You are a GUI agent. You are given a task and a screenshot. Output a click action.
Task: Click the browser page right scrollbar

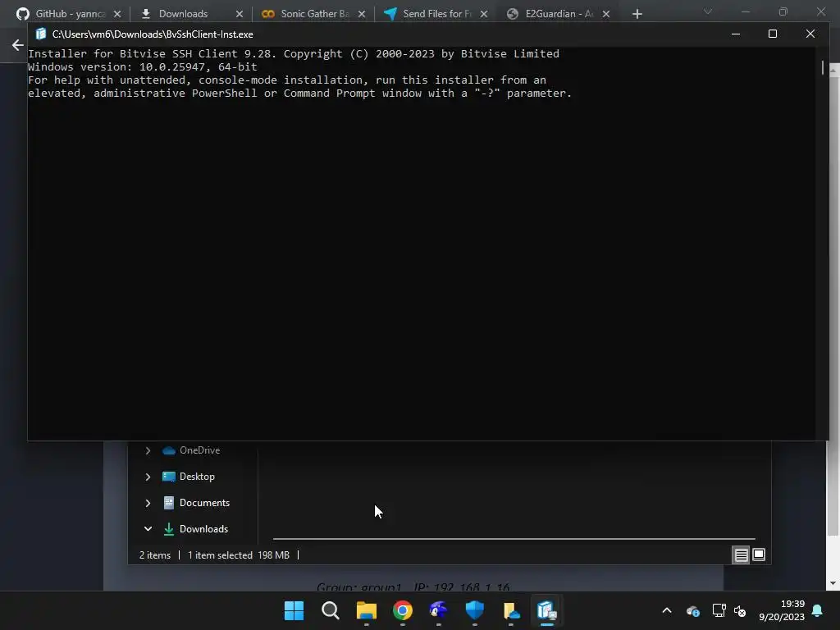coord(833,305)
